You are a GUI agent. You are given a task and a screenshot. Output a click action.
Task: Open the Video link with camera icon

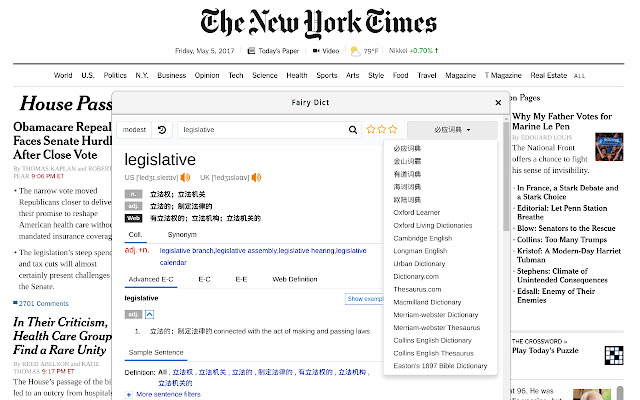pos(326,51)
